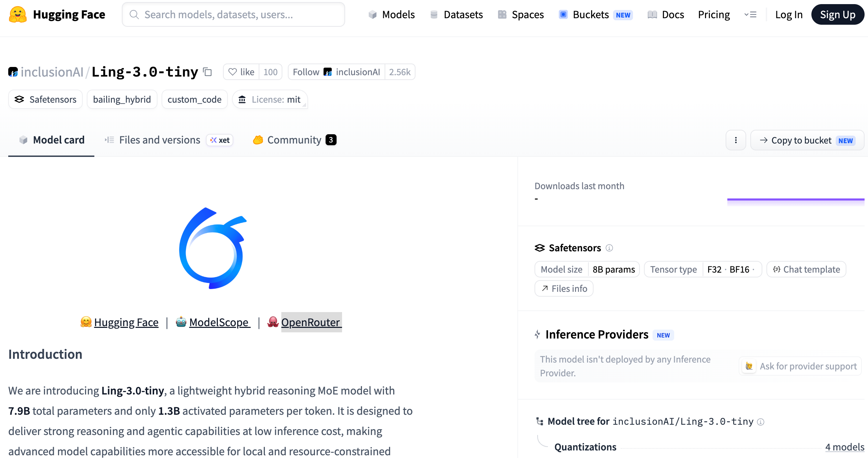Open the ModelScope link
Image resolution: width=868 pixels, height=458 pixels.
point(220,322)
